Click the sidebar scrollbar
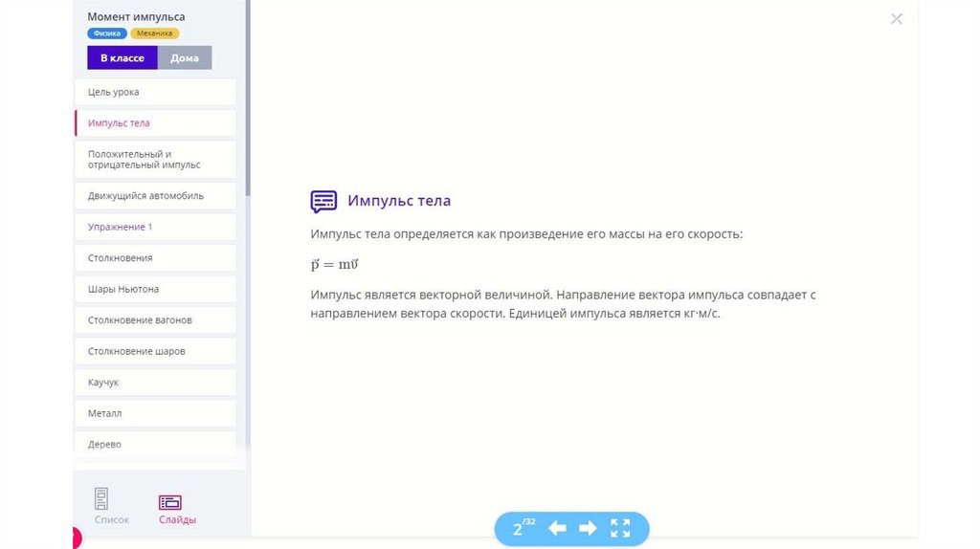Viewport: 980px width, 549px height. click(248, 96)
